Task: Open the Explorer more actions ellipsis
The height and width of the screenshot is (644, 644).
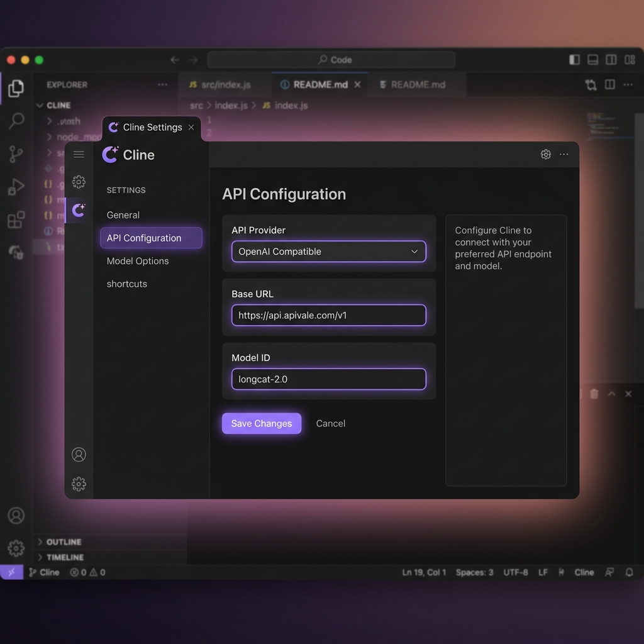Action: (163, 85)
